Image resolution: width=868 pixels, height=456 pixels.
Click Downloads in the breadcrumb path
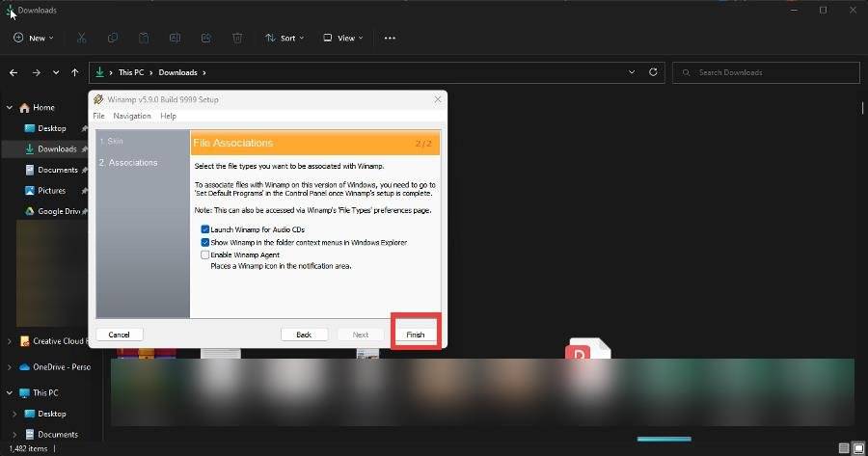click(x=177, y=72)
